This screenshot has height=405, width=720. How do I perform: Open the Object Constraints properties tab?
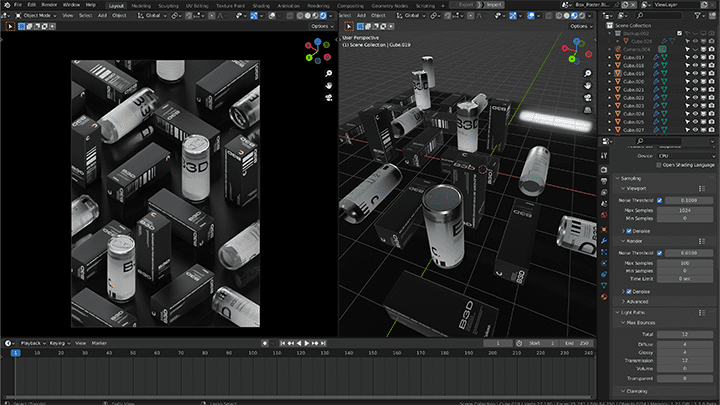[x=604, y=274]
